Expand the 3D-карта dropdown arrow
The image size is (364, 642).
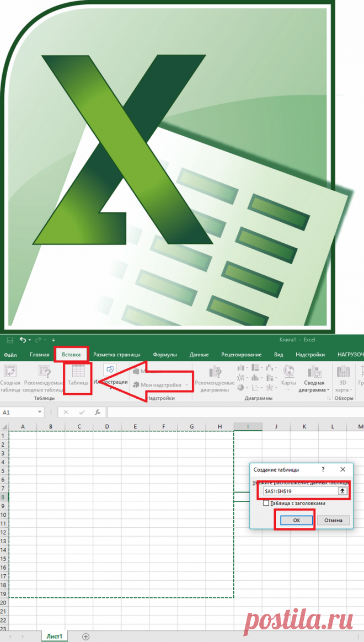click(x=351, y=390)
